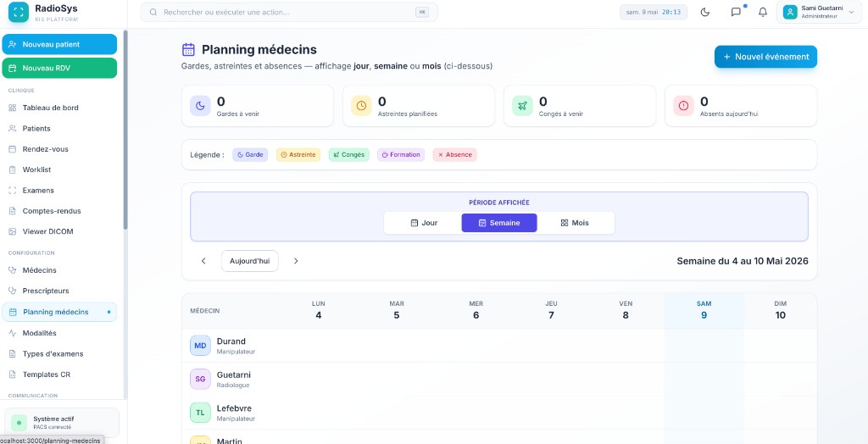Click the RadioSys logo icon
The width and height of the screenshot is (868, 444).
point(19,13)
